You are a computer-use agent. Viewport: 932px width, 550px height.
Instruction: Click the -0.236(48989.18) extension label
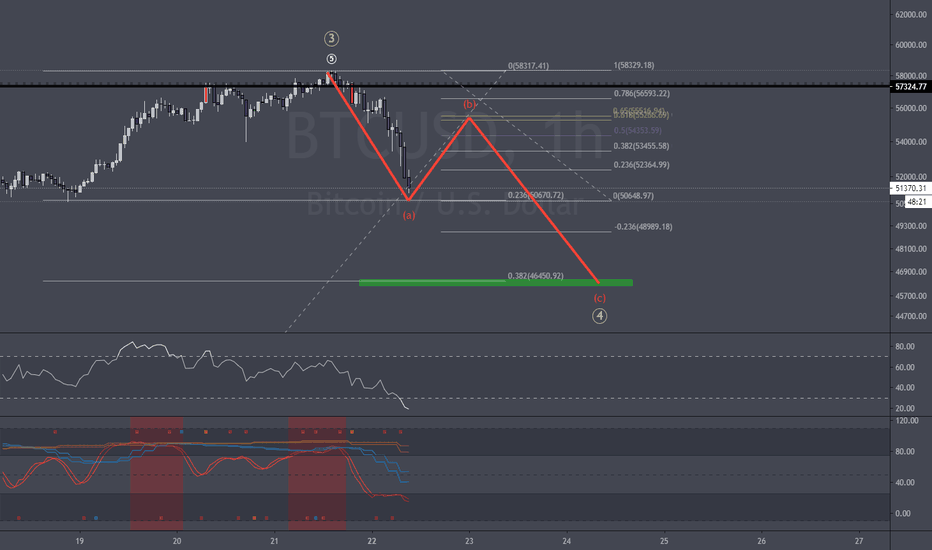click(643, 227)
